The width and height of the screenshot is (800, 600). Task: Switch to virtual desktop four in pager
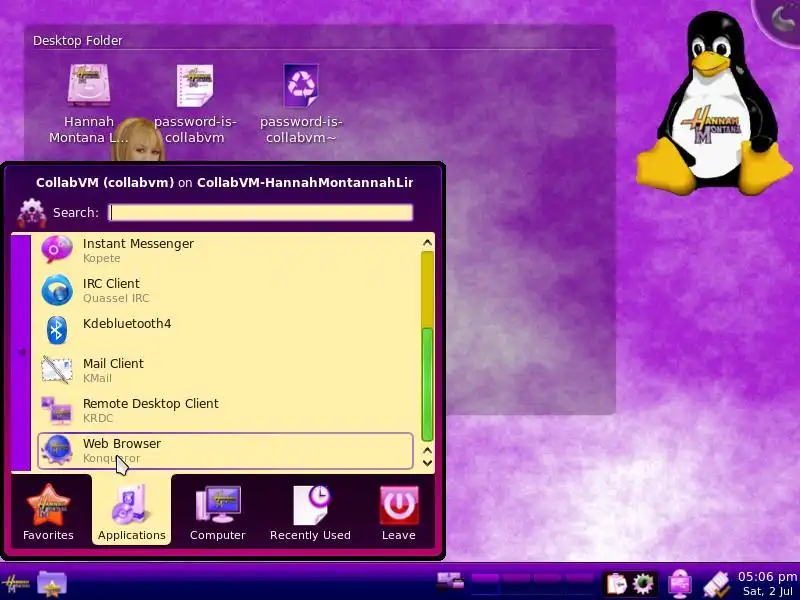[x=579, y=584]
